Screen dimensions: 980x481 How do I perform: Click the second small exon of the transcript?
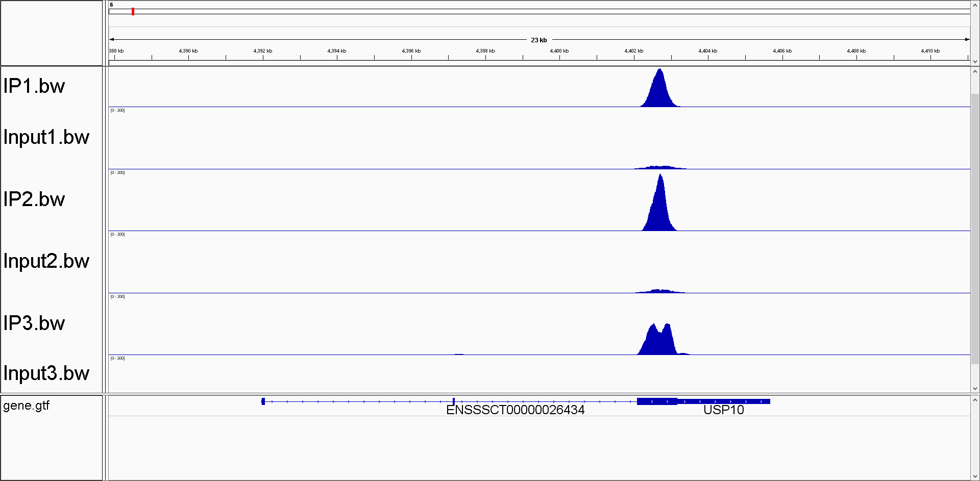pos(453,401)
